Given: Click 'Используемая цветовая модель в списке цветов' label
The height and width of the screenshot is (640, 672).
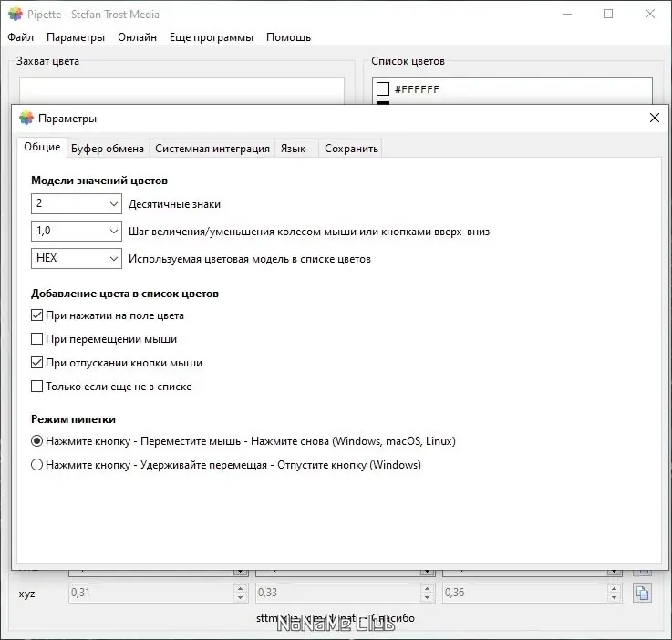Looking at the screenshot, I should click(250, 259).
